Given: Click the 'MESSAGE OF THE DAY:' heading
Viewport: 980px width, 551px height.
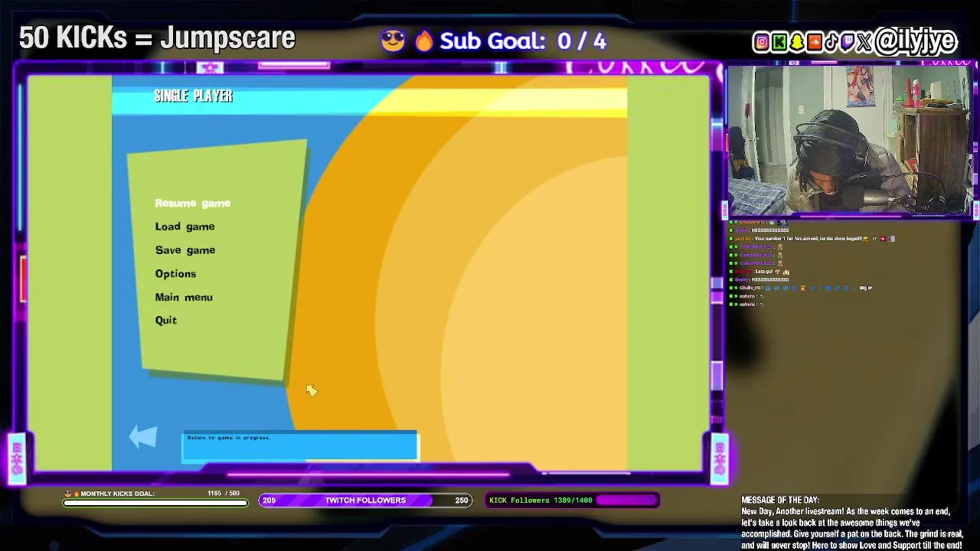Looking at the screenshot, I should pyautogui.click(x=779, y=500).
